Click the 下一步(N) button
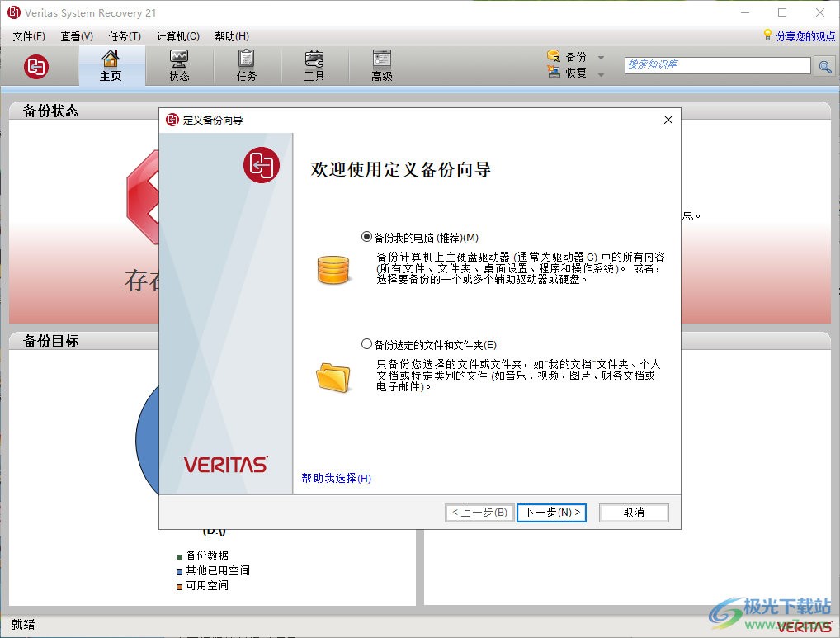Image resolution: width=840 pixels, height=638 pixels. click(550, 513)
